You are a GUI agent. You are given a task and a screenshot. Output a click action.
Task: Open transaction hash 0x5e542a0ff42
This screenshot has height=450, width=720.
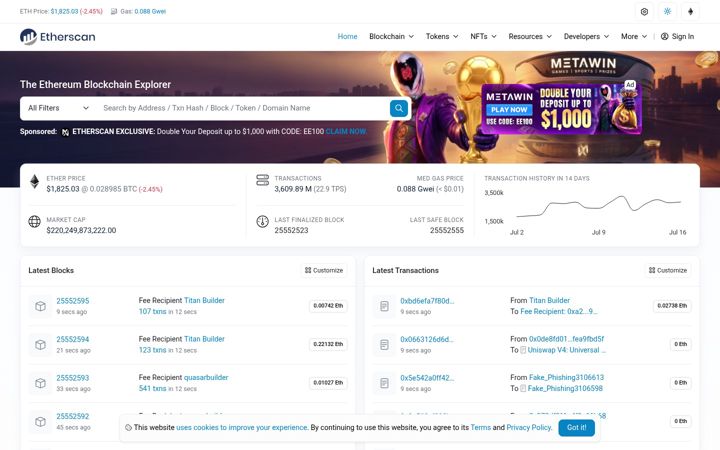427,378
